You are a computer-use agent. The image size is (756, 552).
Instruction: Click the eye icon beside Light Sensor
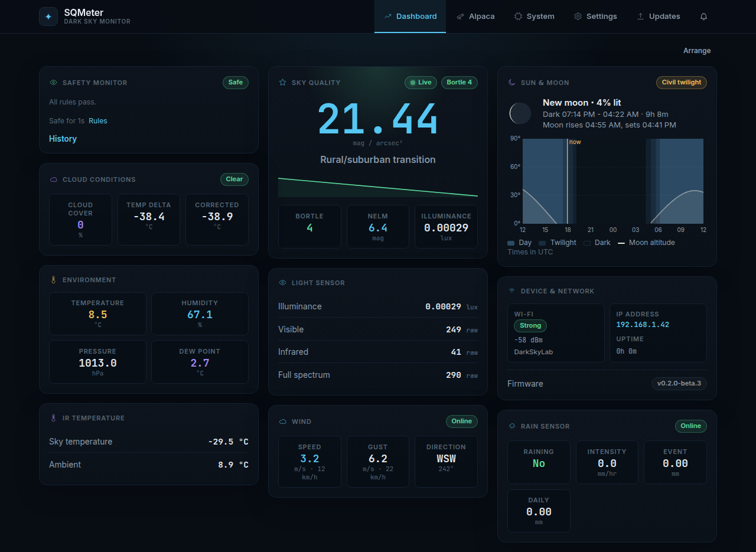[x=283, y=283]
